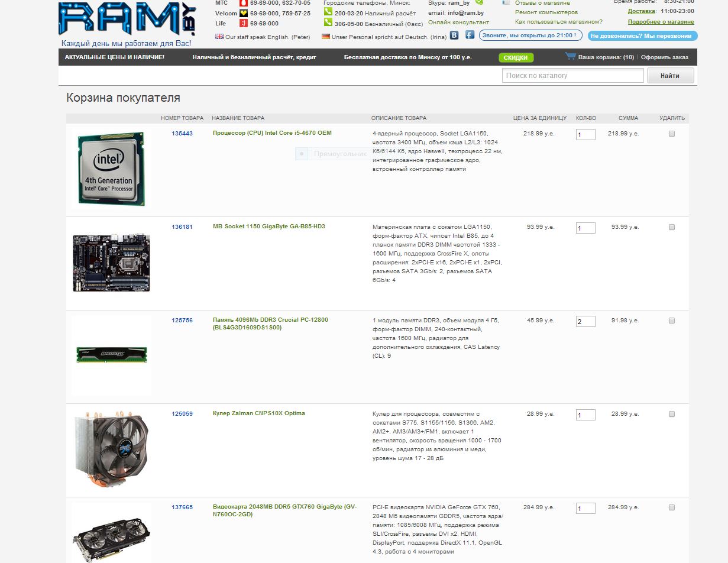Click 'Звоните, мы открыты до 21:00' badge
The height and width of the screenshot is (563, 728).
click(530, 35)
